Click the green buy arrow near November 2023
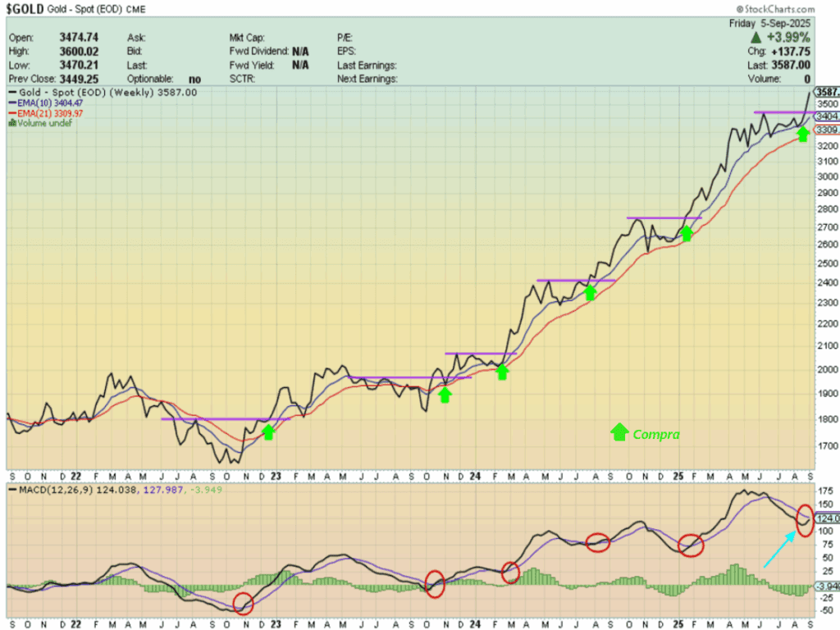Image resolution: width=840 pixels, height=630 pixels. tap(445, 395)
